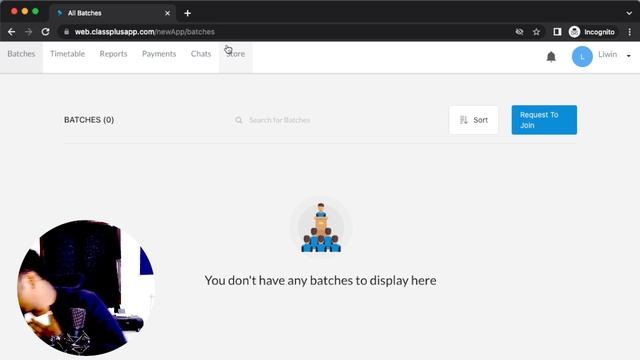This screenshot has width=640, height=360.
Task: Select the All Batches browser tab
Action: coord(112,13)
